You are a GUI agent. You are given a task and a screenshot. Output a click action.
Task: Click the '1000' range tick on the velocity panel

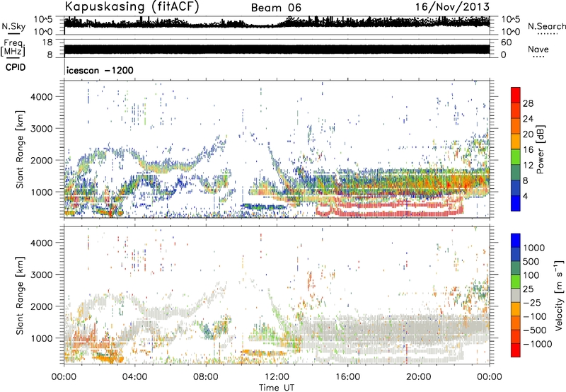[41, 338]
